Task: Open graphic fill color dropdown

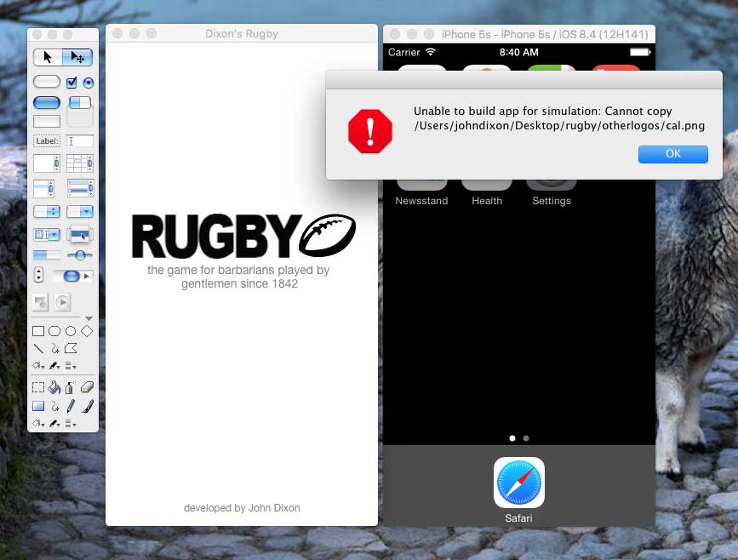Action: tap(38, 366)
